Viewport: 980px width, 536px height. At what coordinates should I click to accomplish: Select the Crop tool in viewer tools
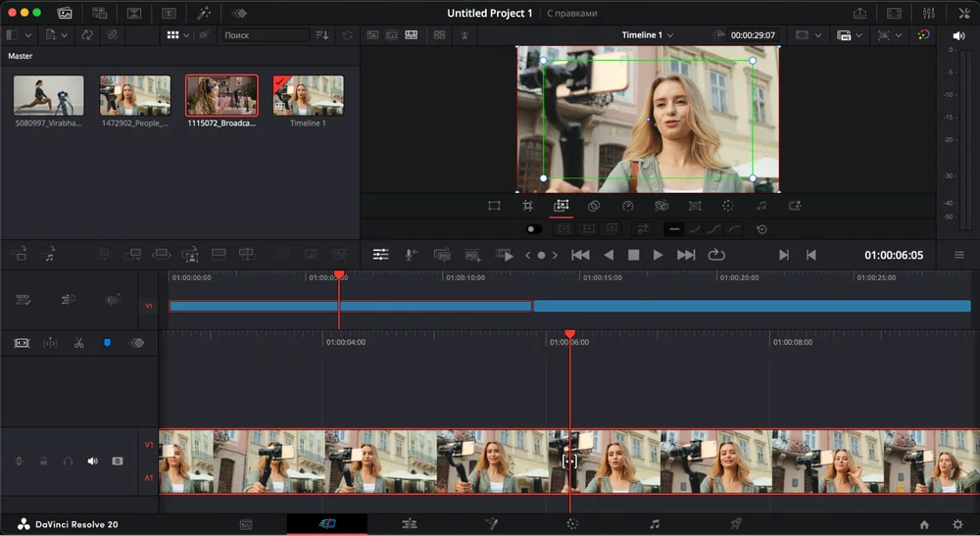(x=527, y=206)
